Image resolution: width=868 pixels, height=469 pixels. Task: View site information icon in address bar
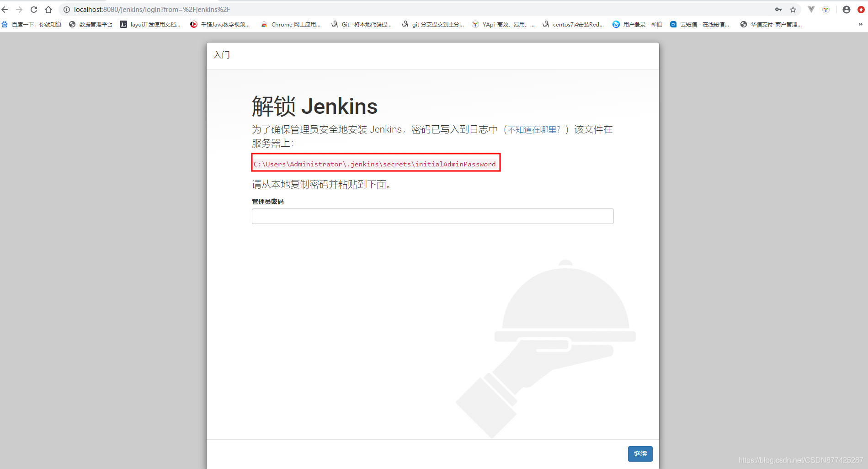[x=67, y=10]
